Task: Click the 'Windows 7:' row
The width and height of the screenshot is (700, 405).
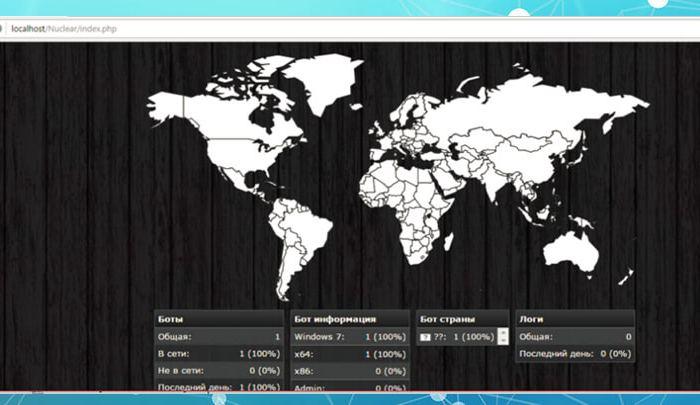Action: (350, 337)
